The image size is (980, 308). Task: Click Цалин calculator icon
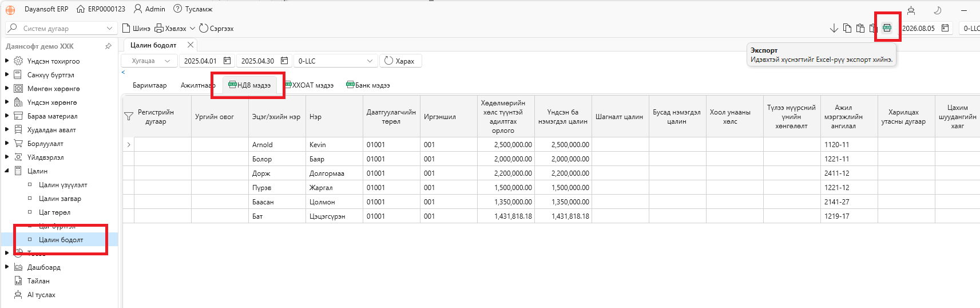coord(18,171)
